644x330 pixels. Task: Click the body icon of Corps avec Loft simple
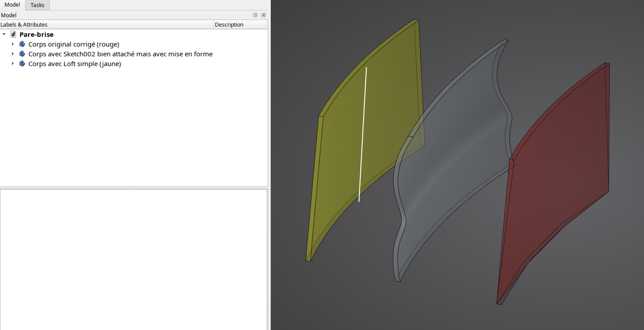click(x=22, y=63)
